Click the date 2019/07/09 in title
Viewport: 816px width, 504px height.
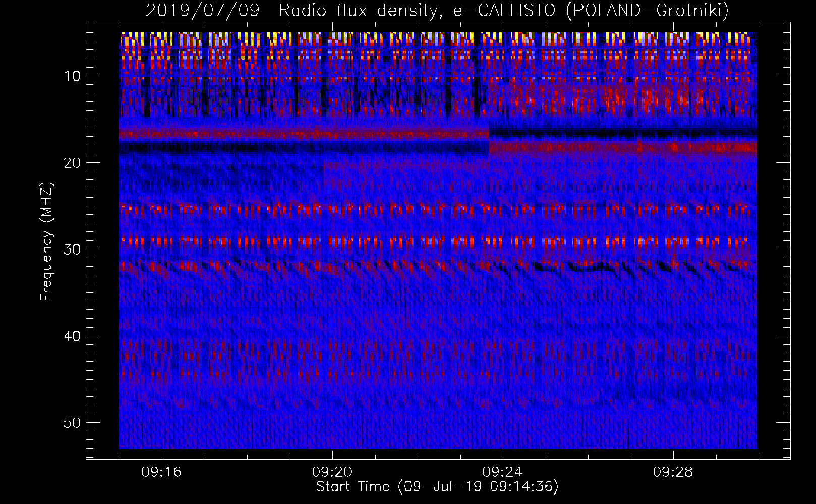pos(203,11)
